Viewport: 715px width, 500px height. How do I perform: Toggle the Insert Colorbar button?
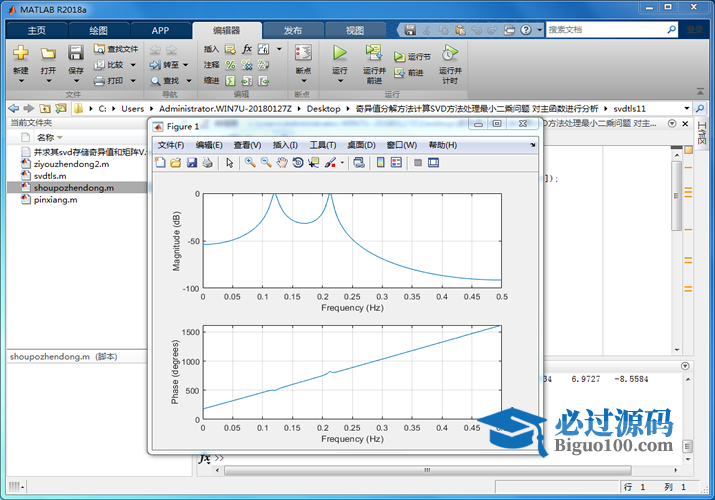coord(381,162)
